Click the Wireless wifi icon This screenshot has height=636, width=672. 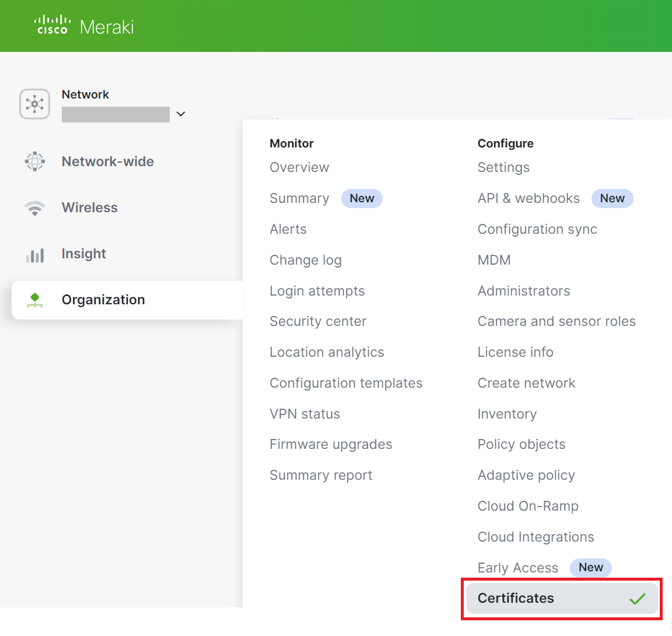[x=35, y=208]
